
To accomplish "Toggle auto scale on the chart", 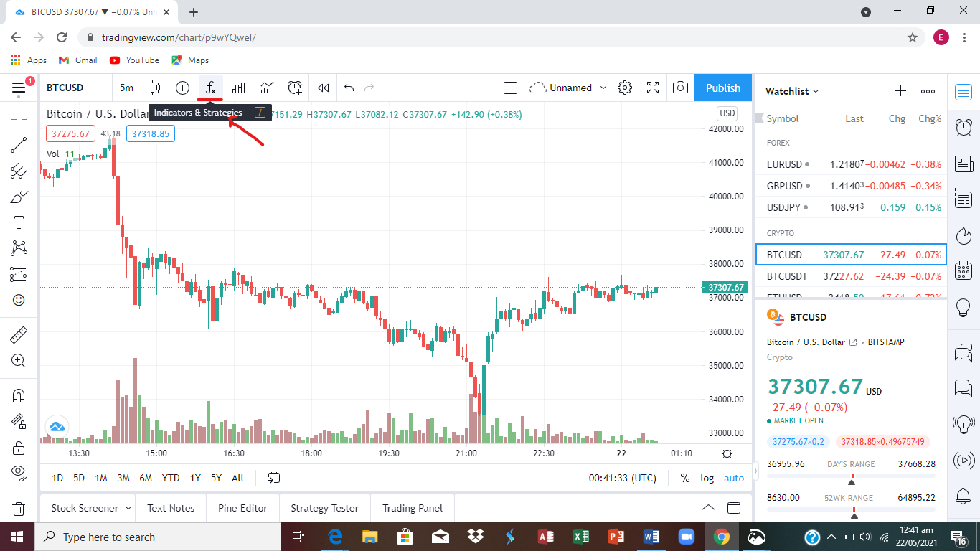I will (734, 478).
